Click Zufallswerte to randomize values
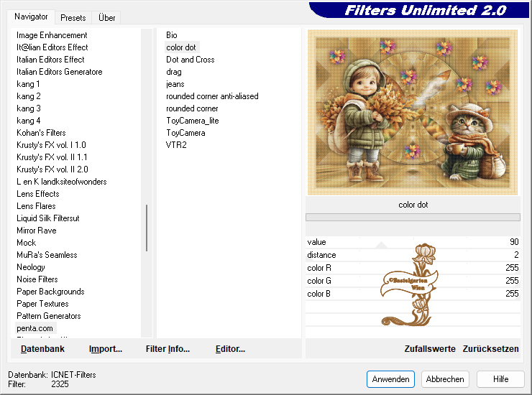Screen dimensions: 532x395 click(x=430, y=349)
